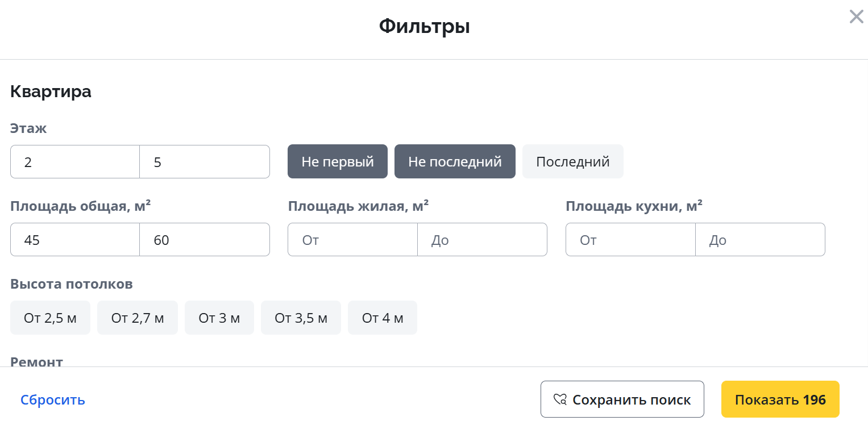The width and height of the screenshot is (868, 425).
Task: Close the Фильтры dialog with X icon
Action: coord(856,17)
